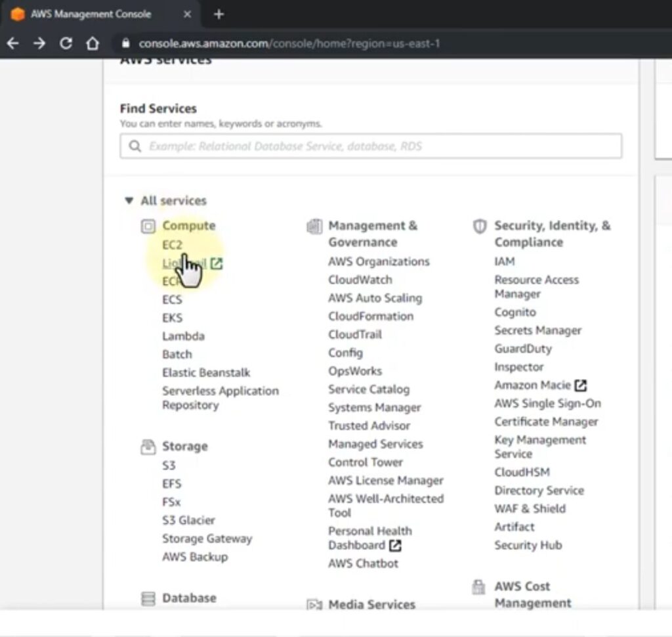Open the IAM service link
The height and width of the screenshot is (637, 672).
click(505, 261)
